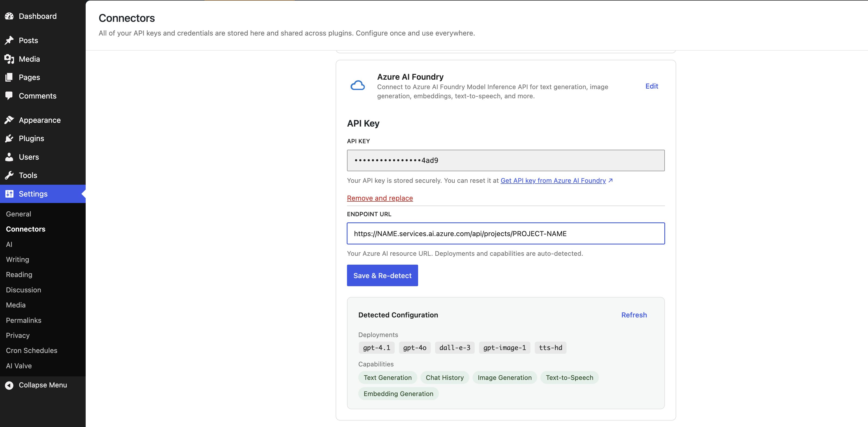Open Get API key from Azure AI Foundry link
This screenshot has height=427, width=868.
[x=553, y=180]
